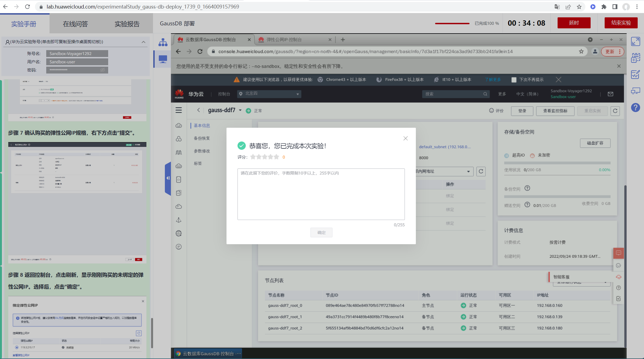
Task: Collapse the 华为云实验账号 account section
Action: click(x=143, y=42)
